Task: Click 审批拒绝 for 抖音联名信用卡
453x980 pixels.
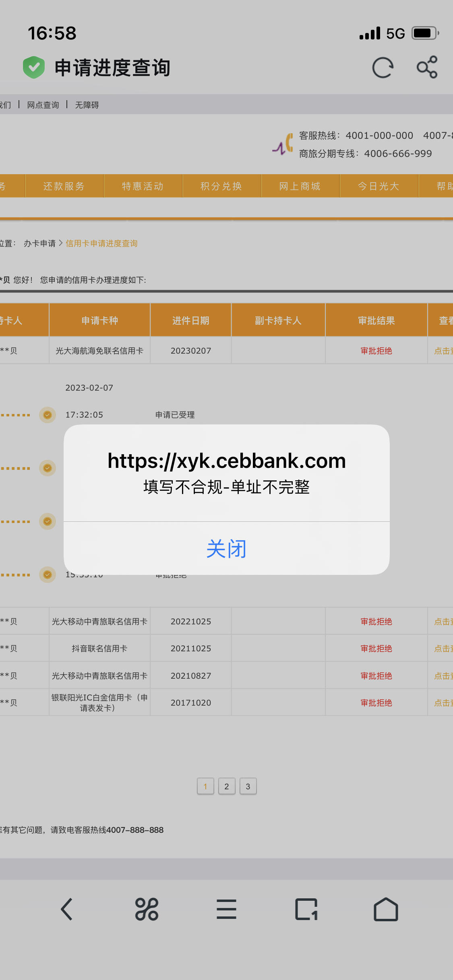Action: click(376, 649)
